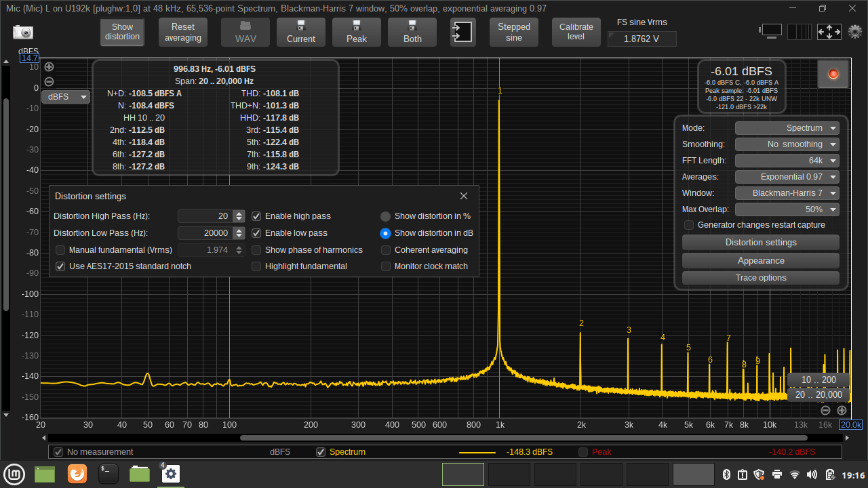868x488 pixels.
Task: Zoom out horizontal axis at bottom right
Action: tap(825, 410)
